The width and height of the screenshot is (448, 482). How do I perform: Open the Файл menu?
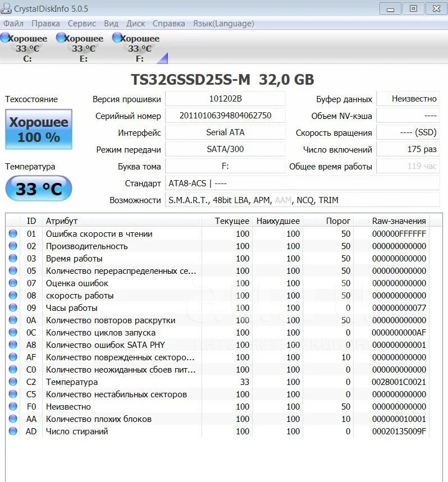pos(13,24)
